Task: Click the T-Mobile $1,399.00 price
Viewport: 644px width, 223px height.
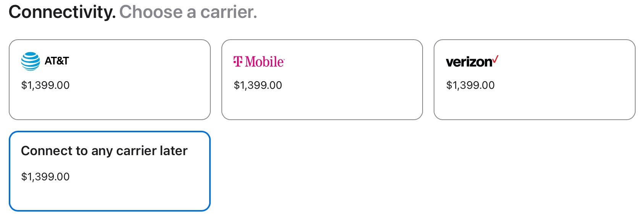Action: click(x=258, y=85)
